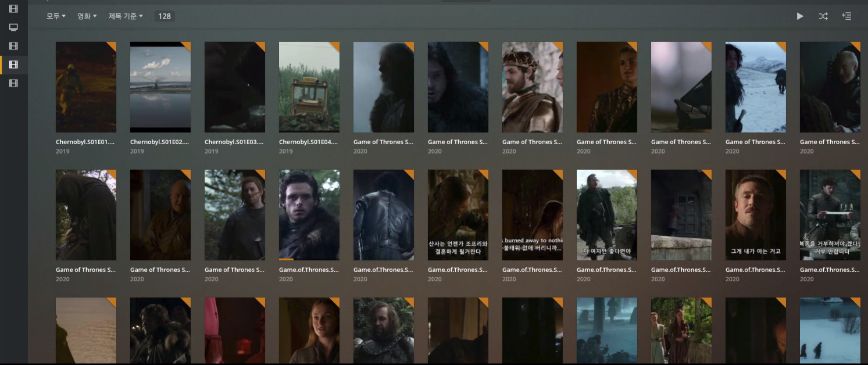868x365 pixels.
Task: Open the Chernobyl.S01E04 poster with yellow vehicle
Action: pyautogui.click(x=309, y=87)
